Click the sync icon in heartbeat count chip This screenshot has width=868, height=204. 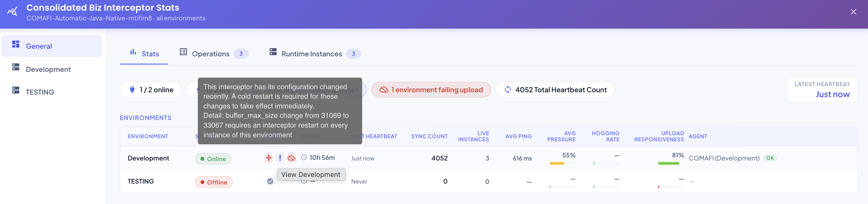tap(507, 89)
